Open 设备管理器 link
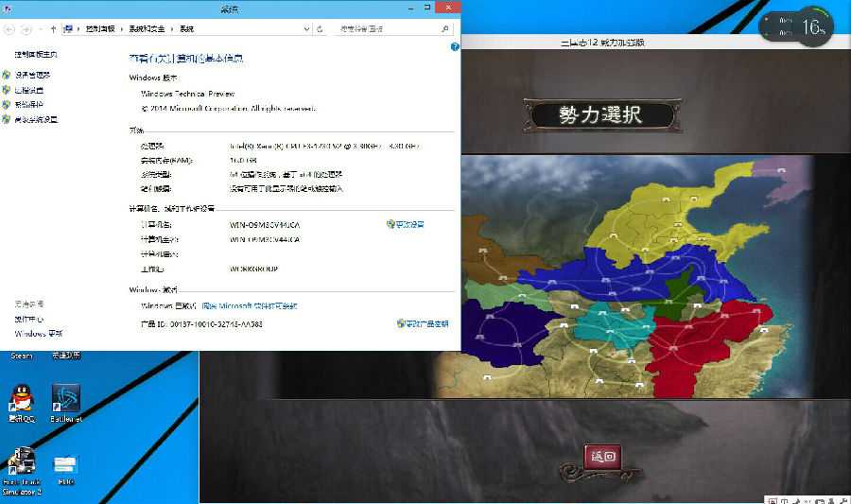 pyautogui.click(x=32, y=75)
